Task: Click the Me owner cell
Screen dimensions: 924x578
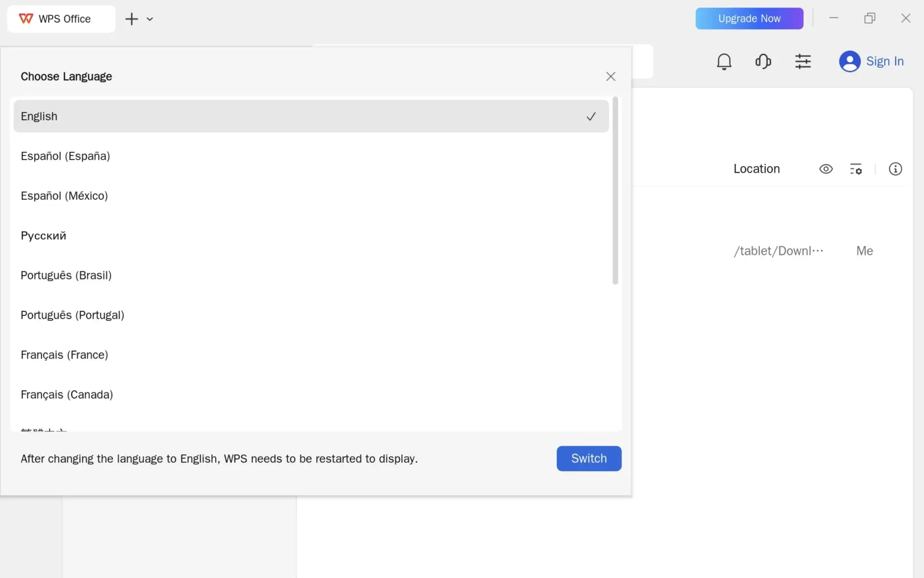Action: tap(864, 251)
